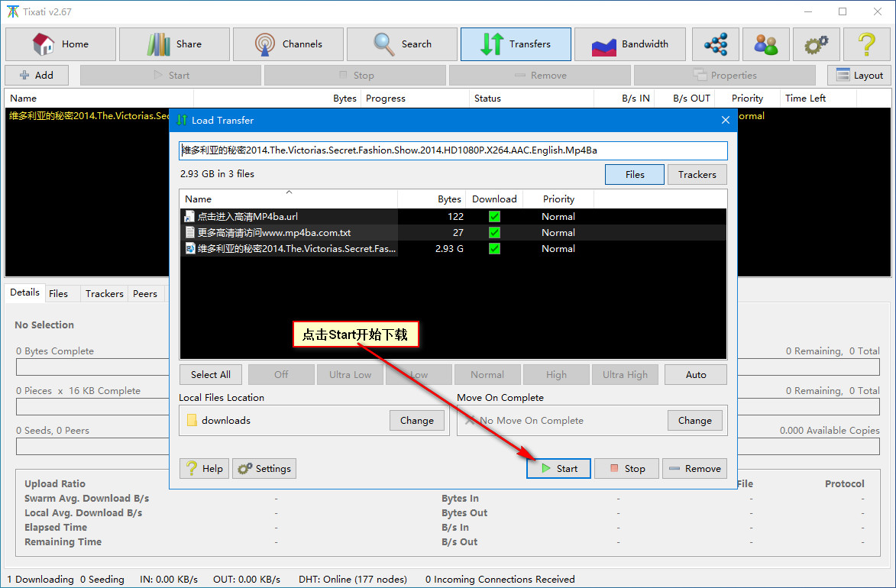The height and width of the screenshot is (588, 896).
Task: Click the Add transfer button
Action: pyautogui.click(x=37, y=76)
